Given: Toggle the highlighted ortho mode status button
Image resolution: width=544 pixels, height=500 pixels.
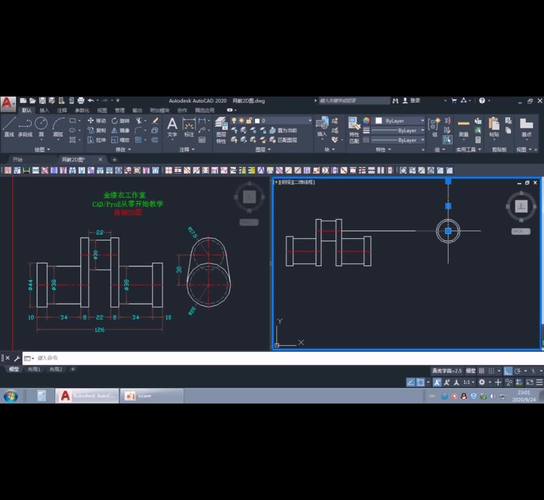Looking at the screenshot, I should [x=508, y=371].
